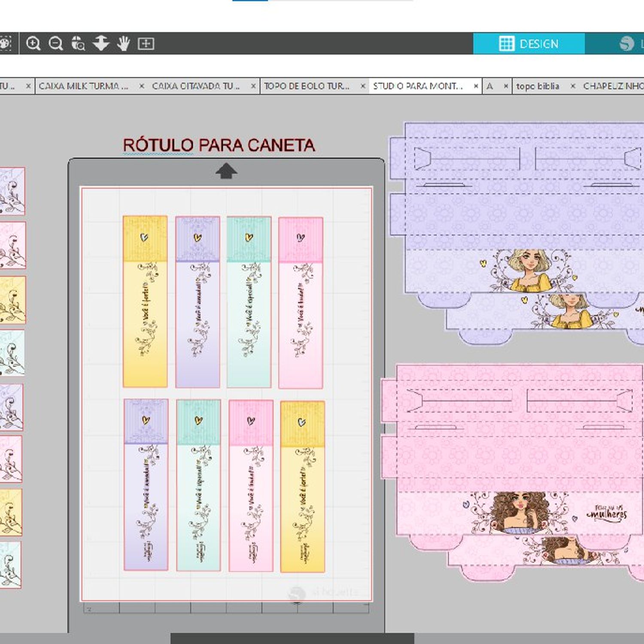Switch to the CAIXA OITAVADA document tab

(196, 86)
